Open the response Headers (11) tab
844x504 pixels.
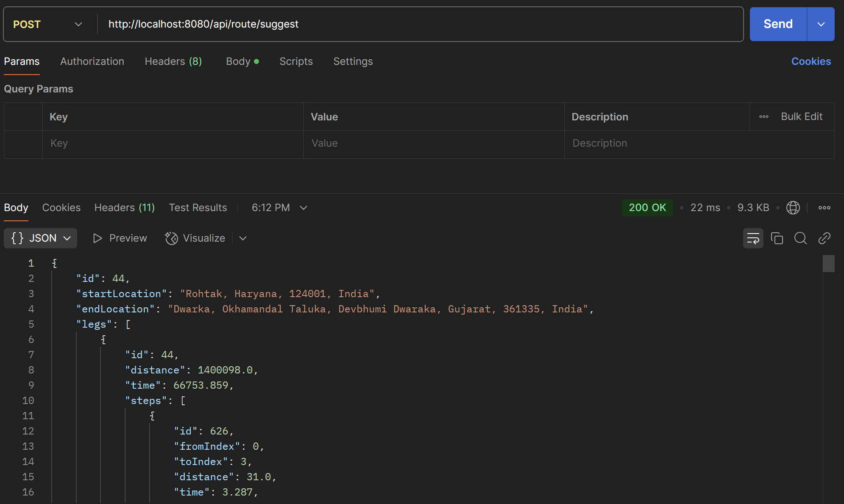(x=125, y=208)
